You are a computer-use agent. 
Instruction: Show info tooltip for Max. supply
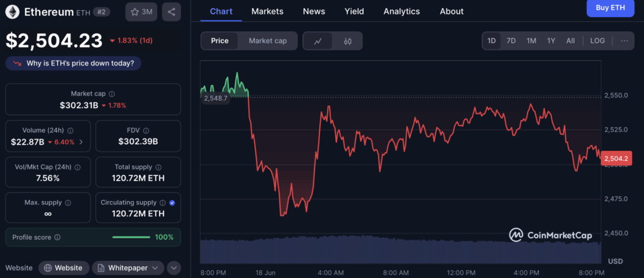pos(67,203)
